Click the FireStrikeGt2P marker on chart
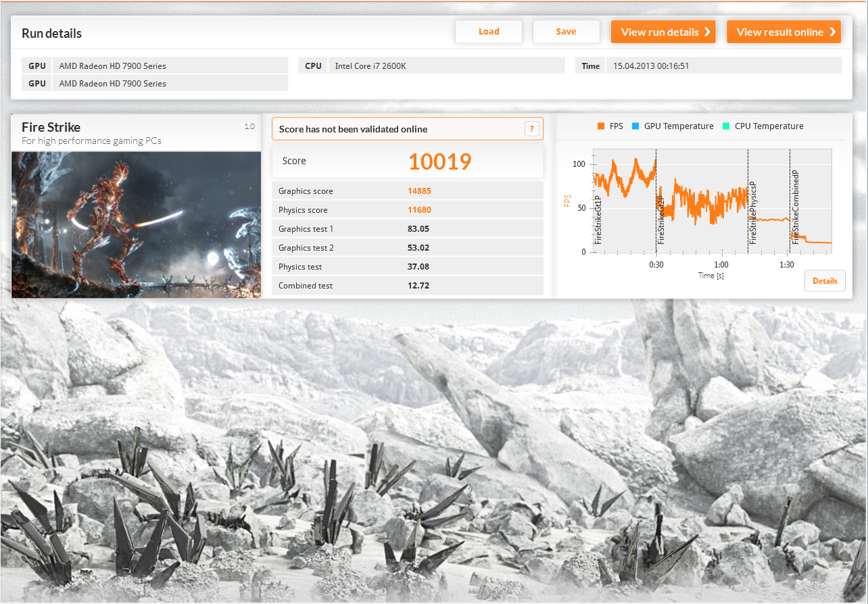Viewport: 868px width, 604px height. pos(661,220)
